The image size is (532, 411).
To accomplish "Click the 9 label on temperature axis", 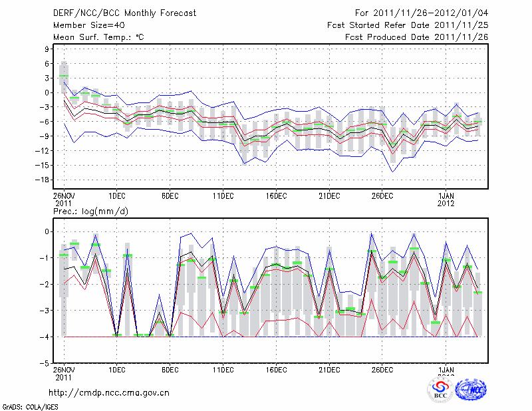I will (x=47, y=49).
